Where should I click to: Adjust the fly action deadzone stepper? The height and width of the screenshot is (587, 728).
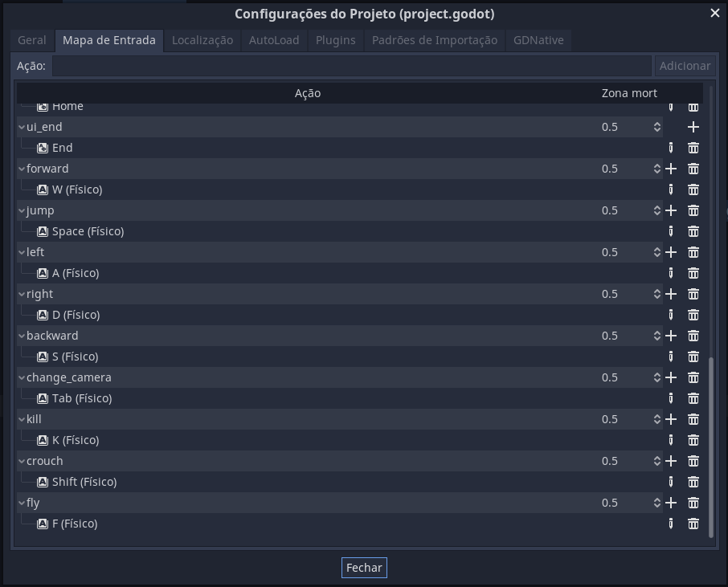click(x=657, y=503)
